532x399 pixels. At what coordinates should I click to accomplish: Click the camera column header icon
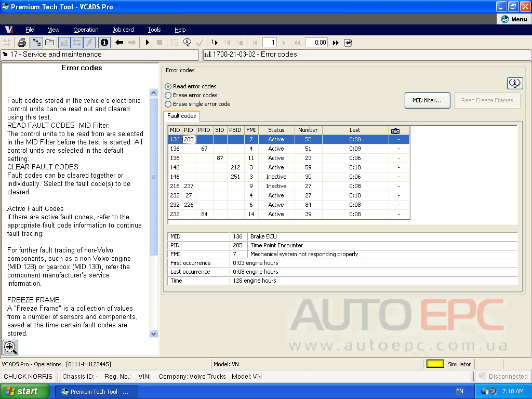click(x=395, y=130)
